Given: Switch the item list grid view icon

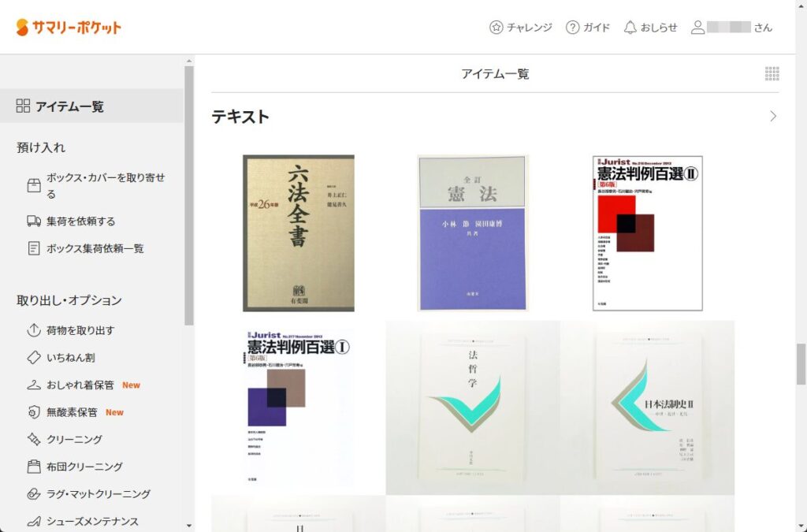Looking at the screenshot, I should click(x=772, y=73).
